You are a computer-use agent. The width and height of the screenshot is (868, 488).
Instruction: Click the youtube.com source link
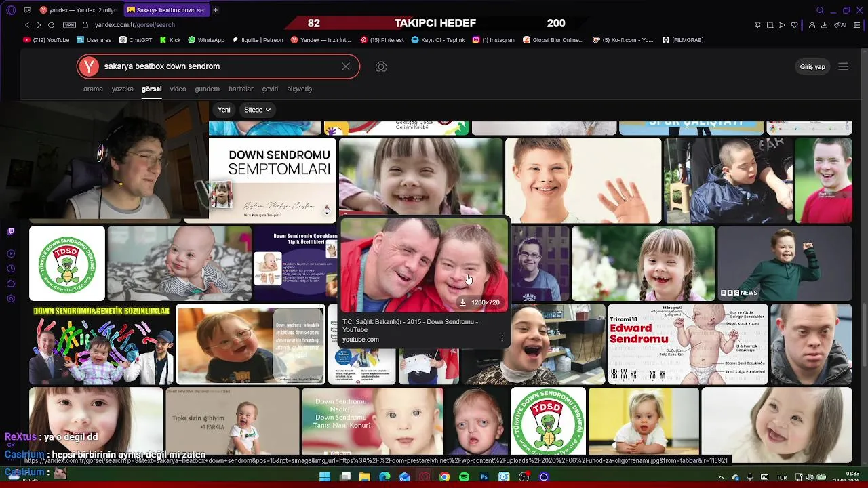click(x=361, y=339)
